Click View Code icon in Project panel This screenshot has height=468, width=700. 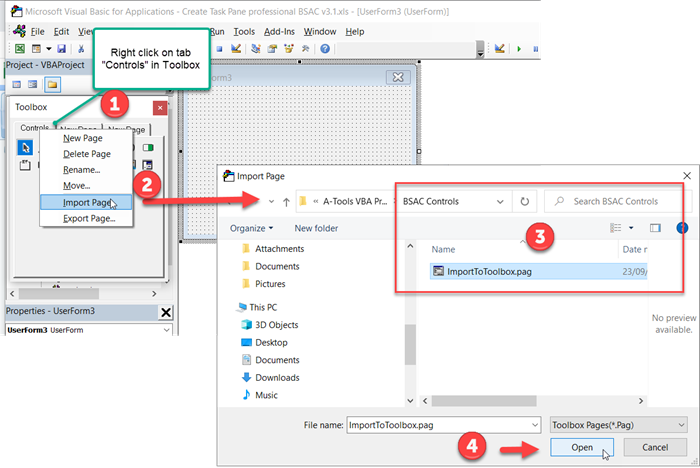point(17,84)
